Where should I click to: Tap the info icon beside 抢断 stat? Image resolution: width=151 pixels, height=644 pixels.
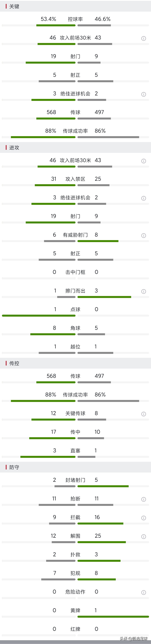click(144, 499)
